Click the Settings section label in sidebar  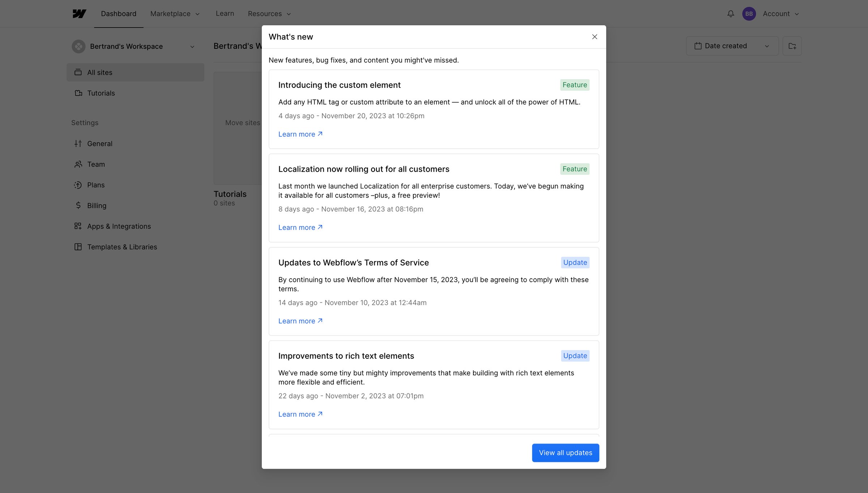pos(85,123)
